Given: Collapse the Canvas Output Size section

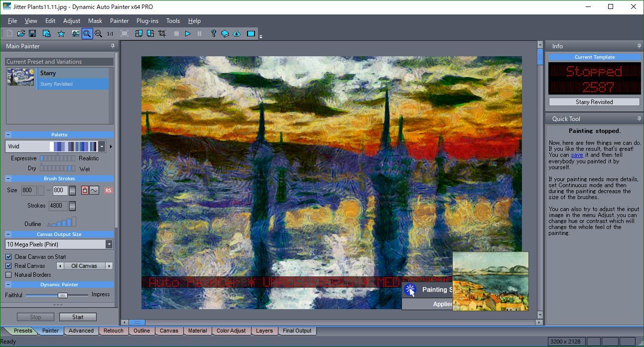Looking at the screenshot, I should 8,234.
